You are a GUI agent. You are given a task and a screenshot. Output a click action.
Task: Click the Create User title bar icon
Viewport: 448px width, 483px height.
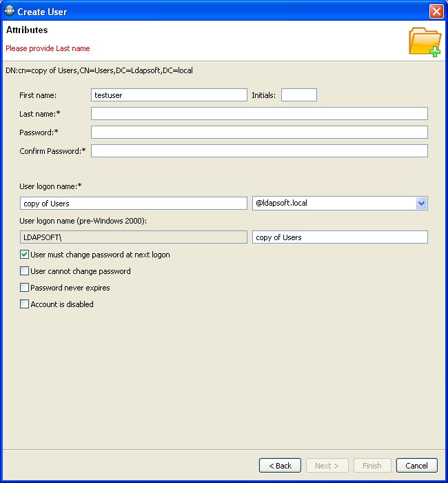click(9, 12)
